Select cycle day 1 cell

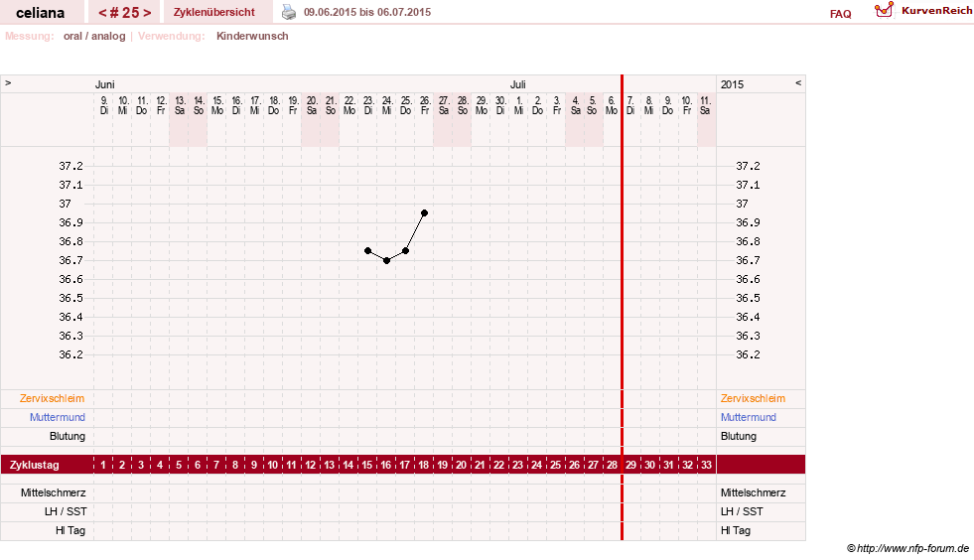point(103,465)
